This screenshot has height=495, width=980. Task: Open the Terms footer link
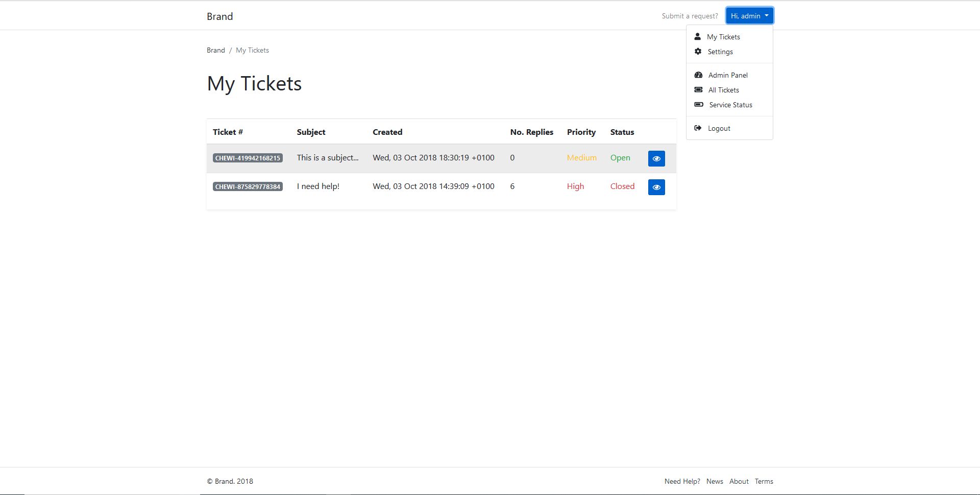764,481
